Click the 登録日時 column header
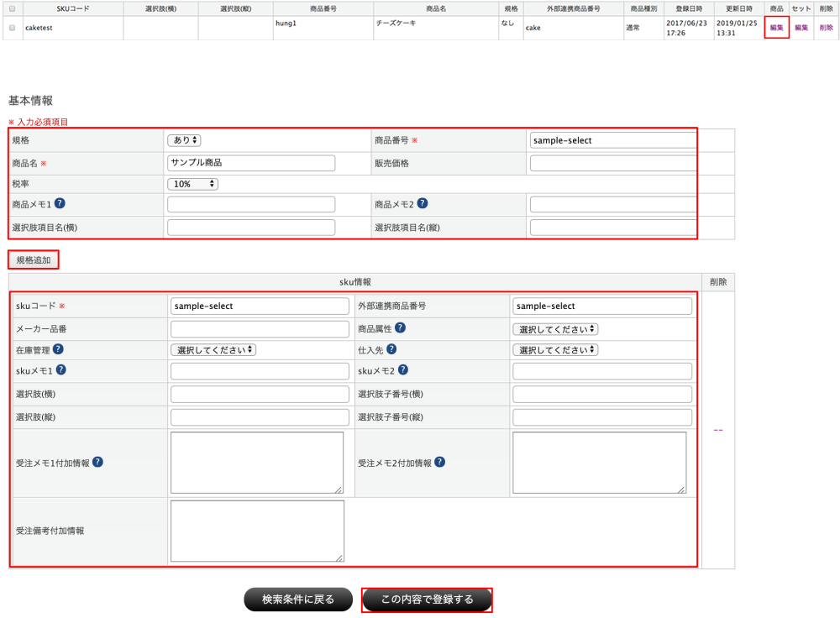The height and width of the screenshot is (618, 840). click(x=689, y=8)
